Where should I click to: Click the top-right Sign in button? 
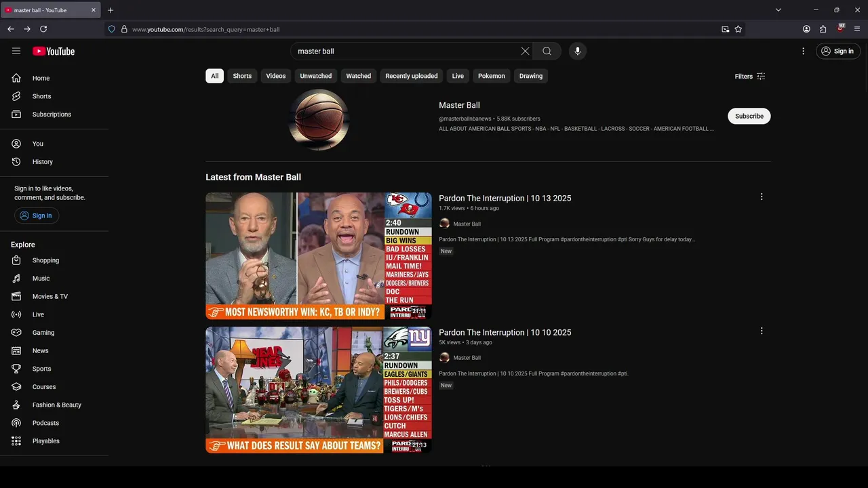(x=838, y=51)
